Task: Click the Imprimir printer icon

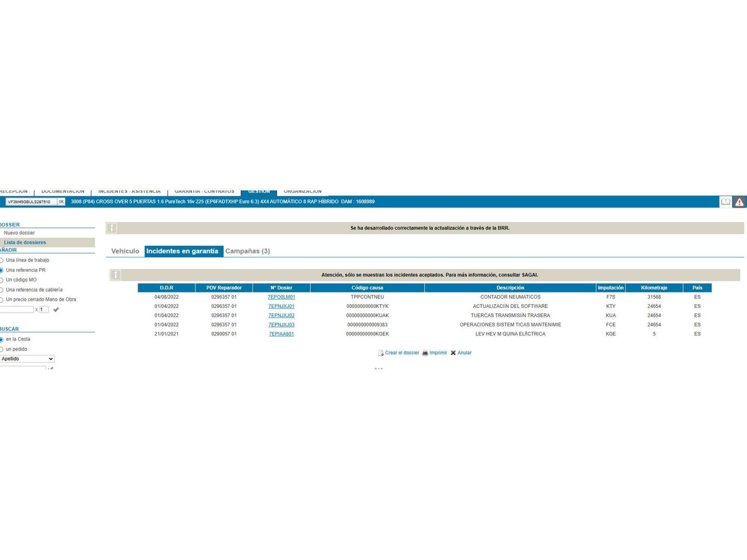Action: click(x=425, y=353)
